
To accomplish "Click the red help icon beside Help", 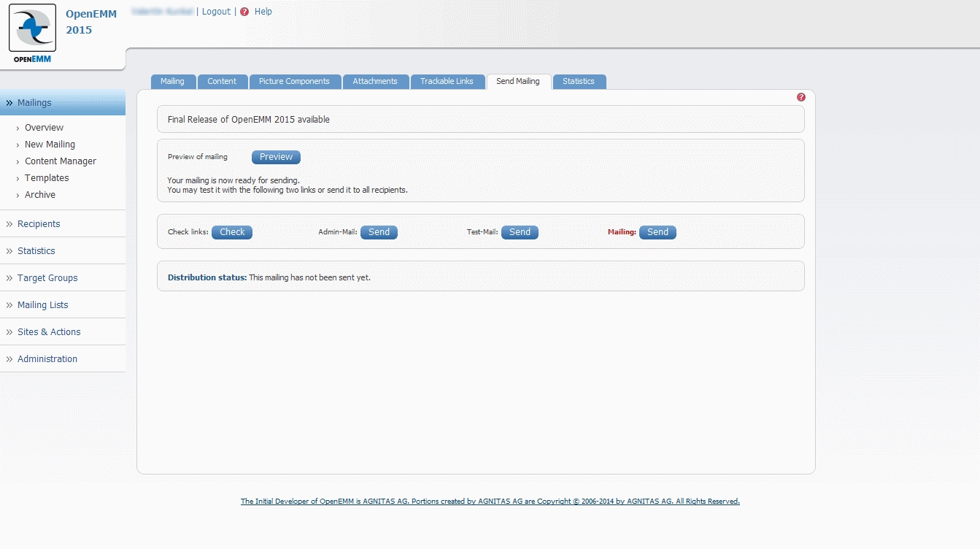I will pyautogui.click(x=244, y=12).
